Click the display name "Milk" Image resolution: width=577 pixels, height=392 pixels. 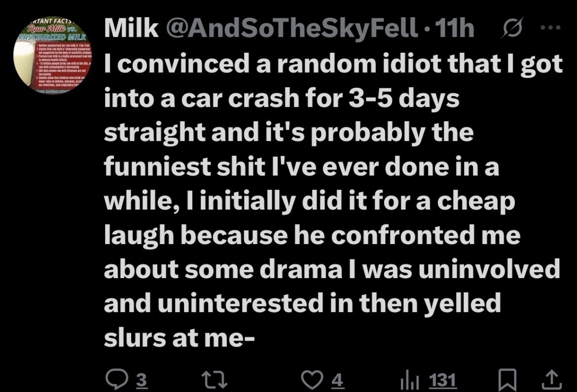131,30
